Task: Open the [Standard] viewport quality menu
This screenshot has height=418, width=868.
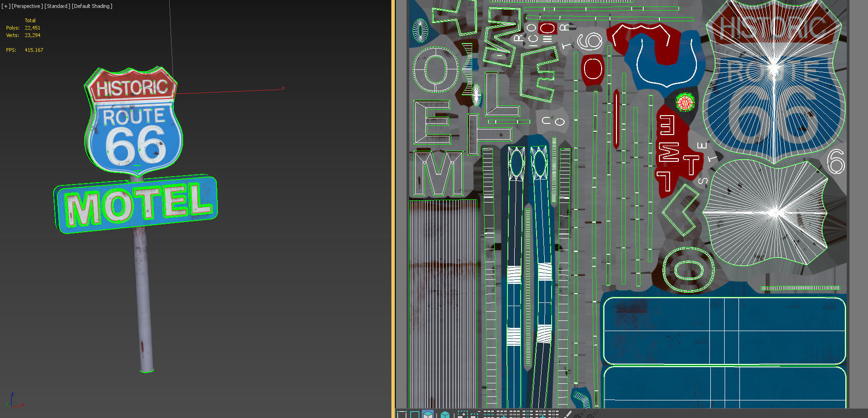Action: point(57,6)
